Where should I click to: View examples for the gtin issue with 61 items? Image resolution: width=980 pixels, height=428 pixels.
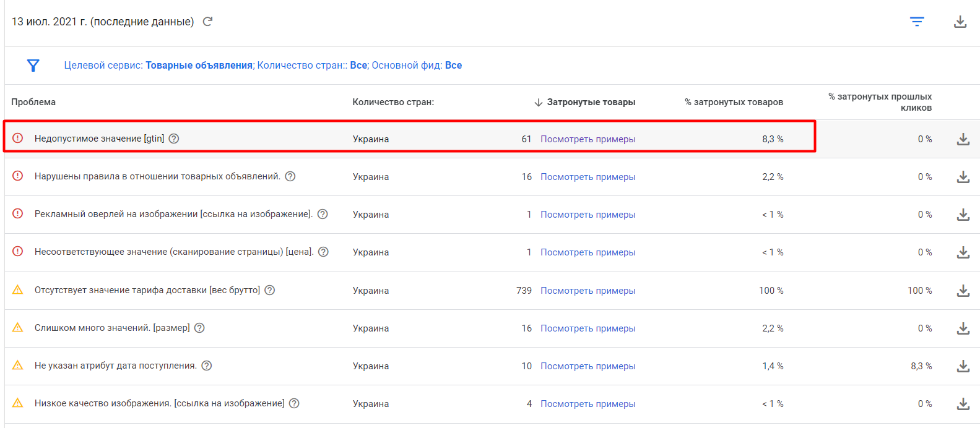pos(588,139)
